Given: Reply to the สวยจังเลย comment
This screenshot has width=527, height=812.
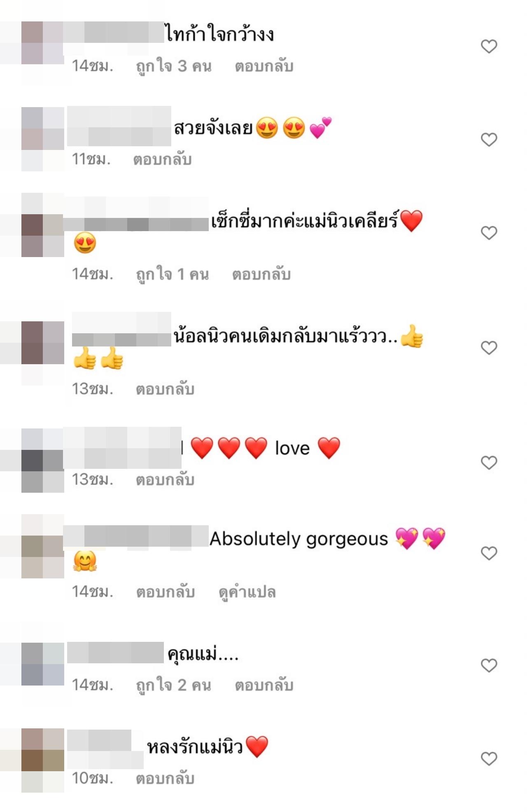Looking at the screenshot, I should point(162,159).
